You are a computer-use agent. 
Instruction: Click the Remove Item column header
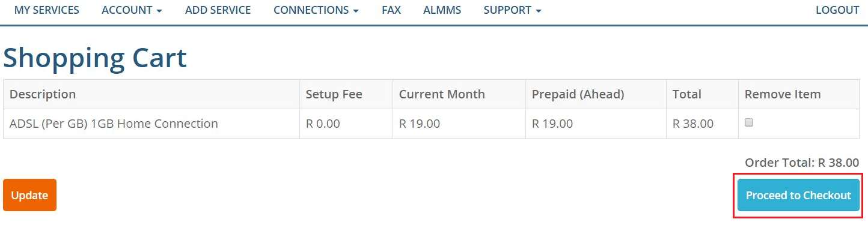(783, 94)
